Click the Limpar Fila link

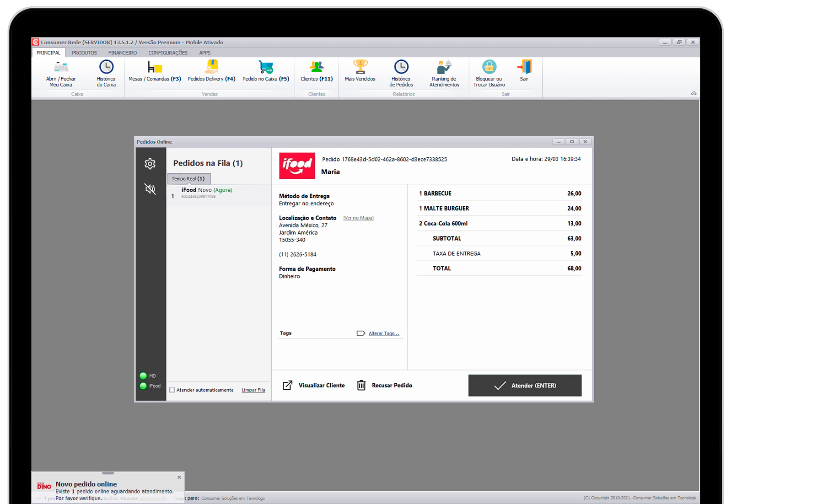(253, 390)
